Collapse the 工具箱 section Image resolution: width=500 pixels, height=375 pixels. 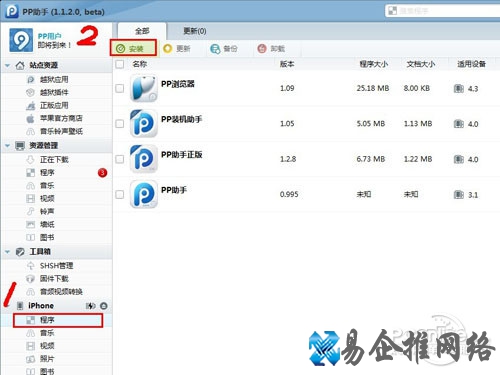click(7, 252)
